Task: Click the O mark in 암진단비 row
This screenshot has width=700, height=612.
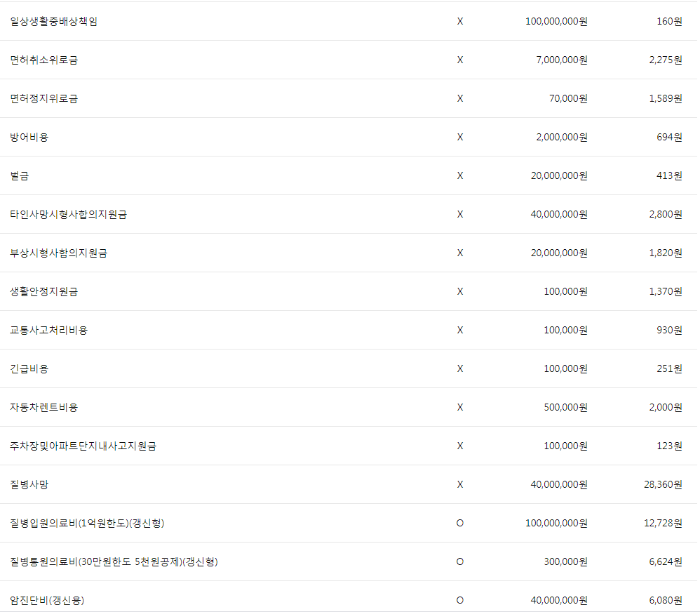Action: coord(460,600)
